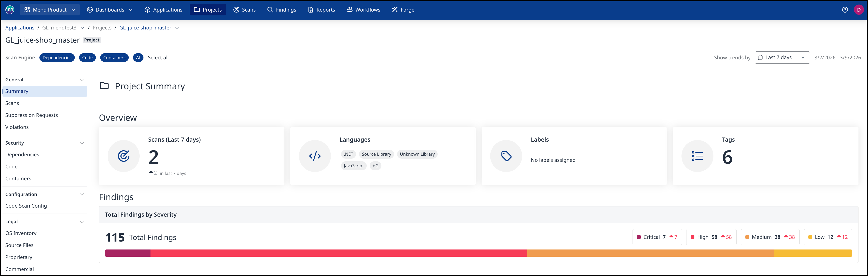Click the Source Library language chip
This screenshot has height=276, width=868.
[376, 154]
